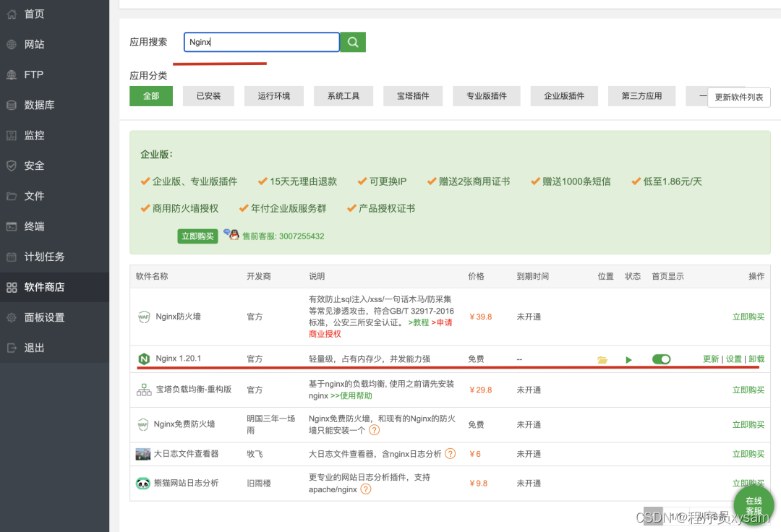Screen dimensions: 781x532
Task: Select the 第三方应用 category tab
Action: (641, 96)
